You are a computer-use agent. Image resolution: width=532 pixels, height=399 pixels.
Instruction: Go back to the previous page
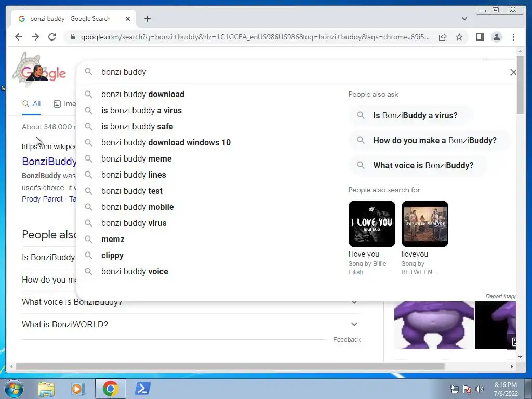(x=19, y=37)
